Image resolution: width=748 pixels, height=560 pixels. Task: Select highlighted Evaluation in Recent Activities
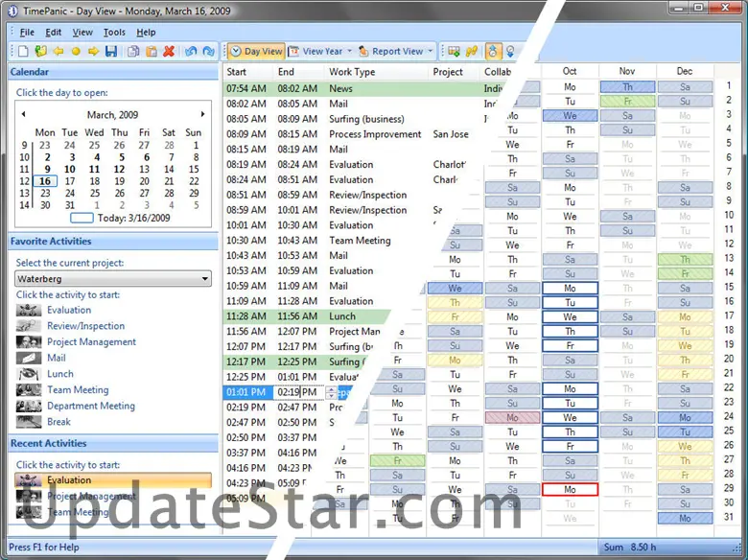113,480
